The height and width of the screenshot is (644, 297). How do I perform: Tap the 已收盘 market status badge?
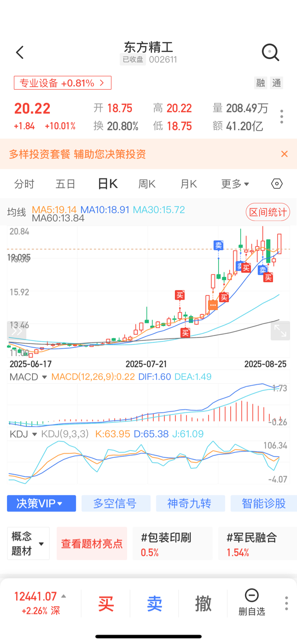pos(133,60)
